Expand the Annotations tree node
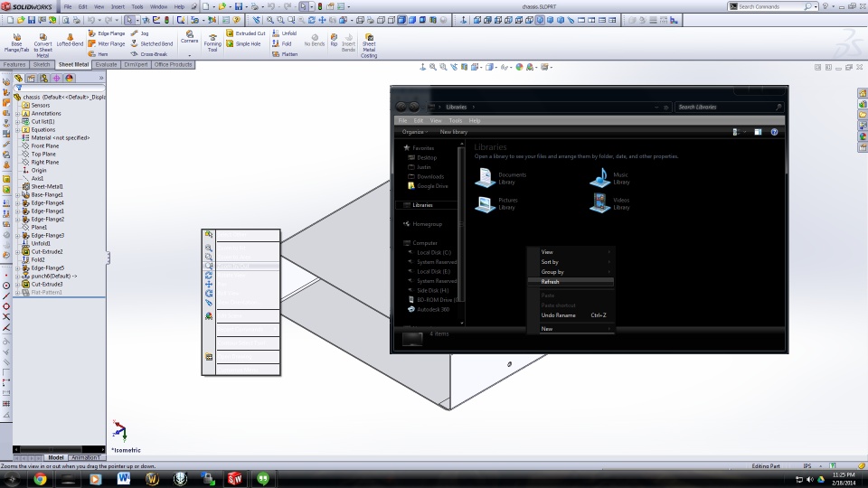This screenshot has width=868, height=488. coord(17,114)
